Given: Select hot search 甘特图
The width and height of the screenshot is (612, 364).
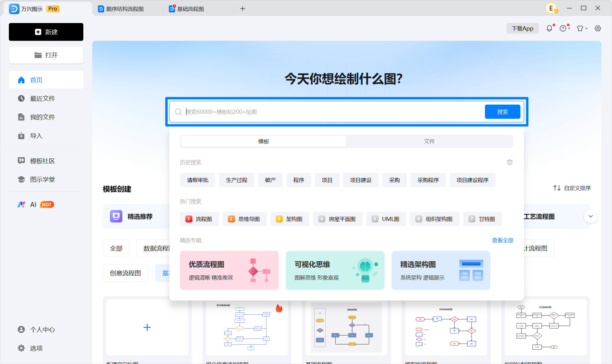Looking at the screenshot, I should tap(483, 219).
